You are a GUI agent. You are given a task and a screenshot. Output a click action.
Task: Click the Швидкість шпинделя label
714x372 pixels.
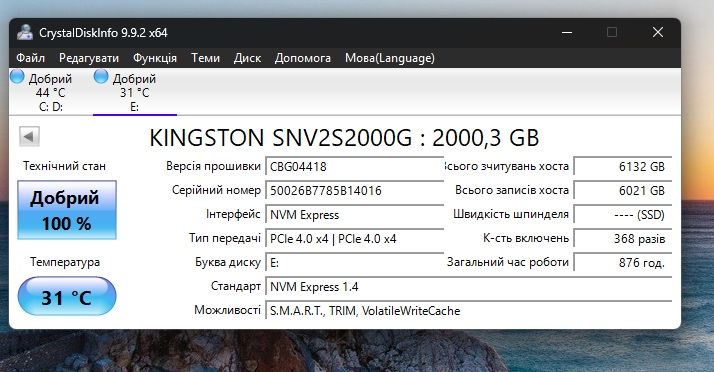[x=511, y=214]
